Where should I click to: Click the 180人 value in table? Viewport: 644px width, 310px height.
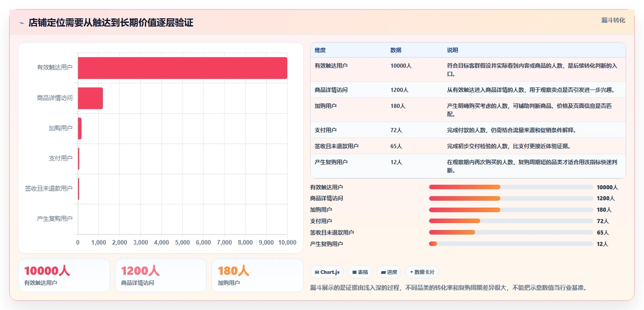(398, 106)
